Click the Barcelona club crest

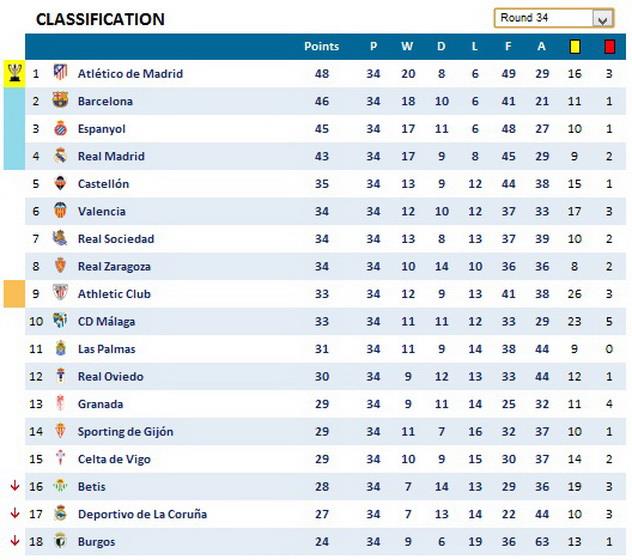coord(60,101)
